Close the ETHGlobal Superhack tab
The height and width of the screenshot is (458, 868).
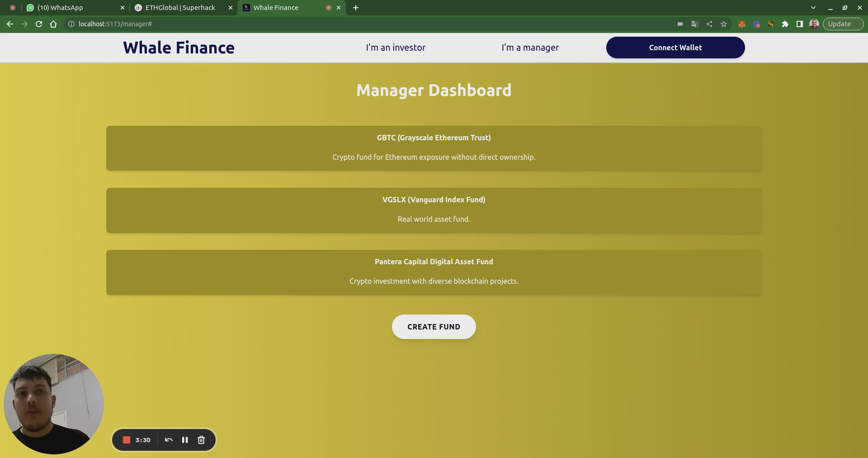tap(230, 8)
